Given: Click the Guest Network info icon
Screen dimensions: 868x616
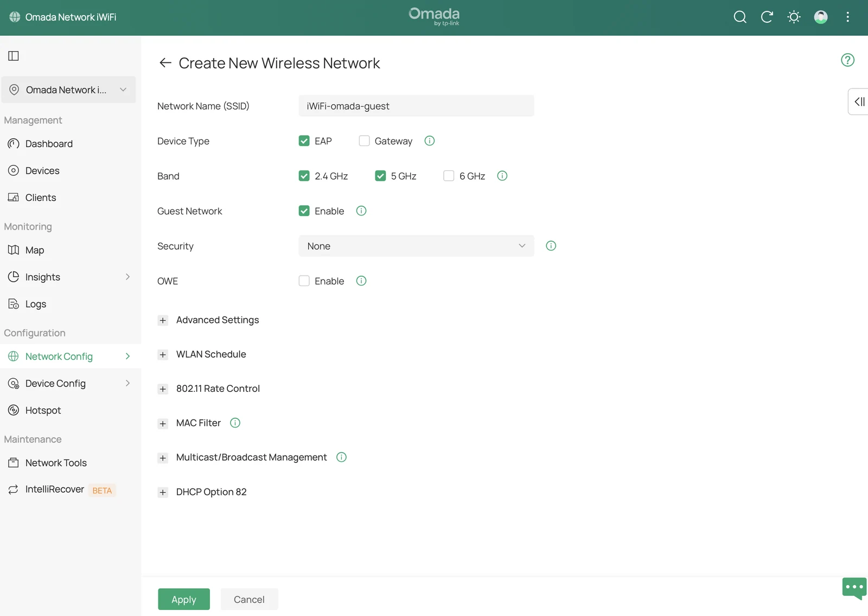Looking at the screenshot, I should click(x=361, y=211).
